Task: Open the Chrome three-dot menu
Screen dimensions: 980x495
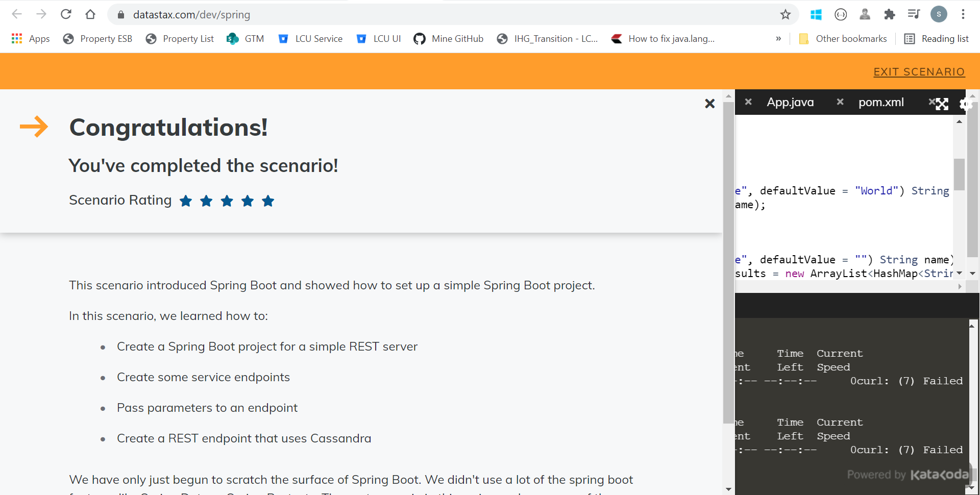Action: pos(964,14)
